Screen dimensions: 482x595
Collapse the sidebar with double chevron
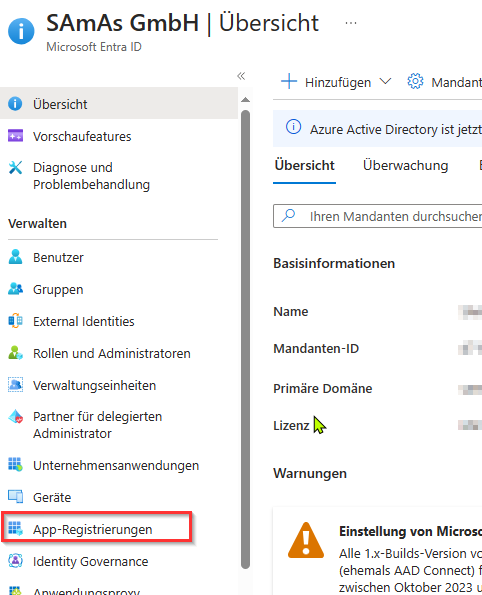(241, 76)
